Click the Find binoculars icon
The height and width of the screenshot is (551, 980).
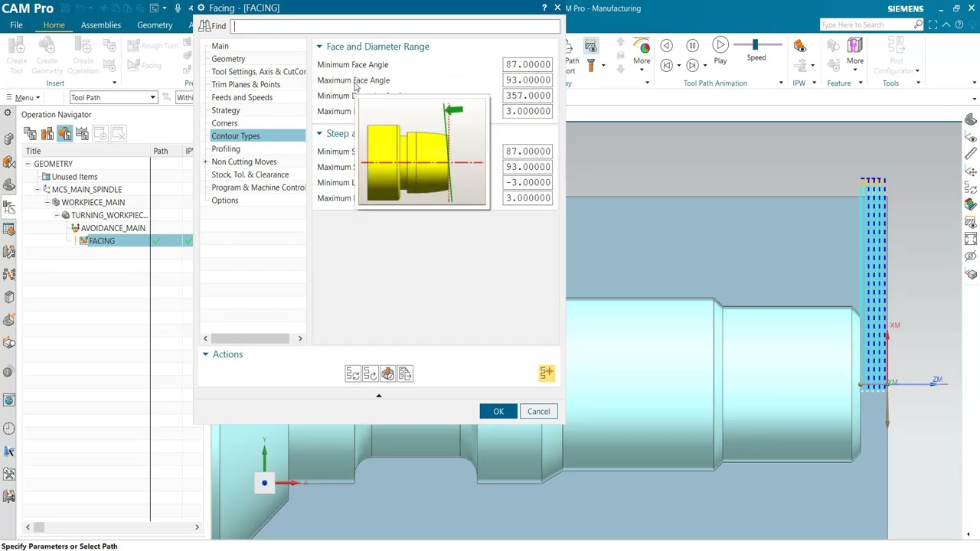[204, 26]
